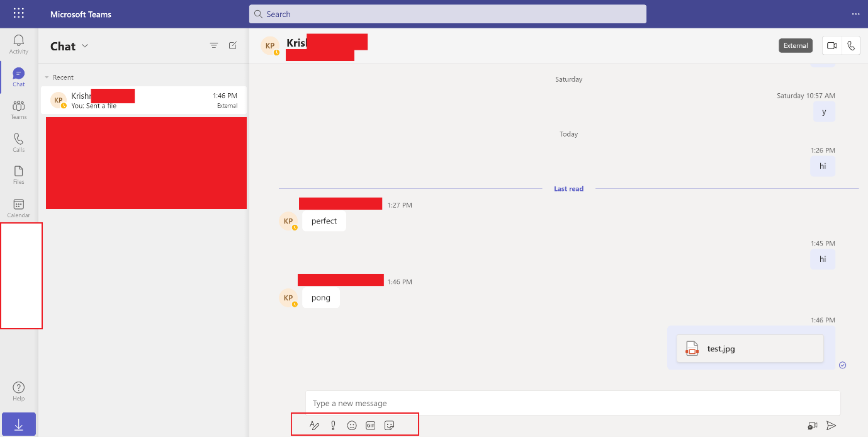
Task: Click the 'hi' message sent at 1:45 PM
Action: point(823,259)
